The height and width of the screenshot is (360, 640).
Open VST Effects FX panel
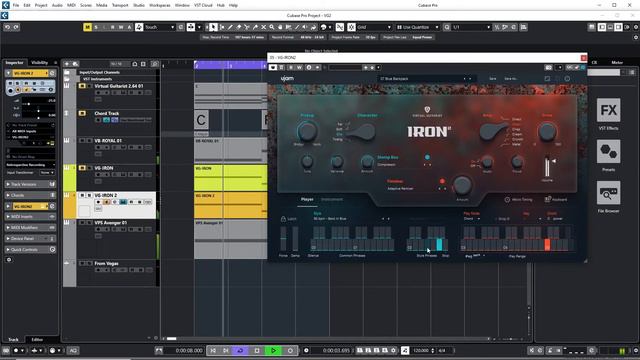[608, 110]
